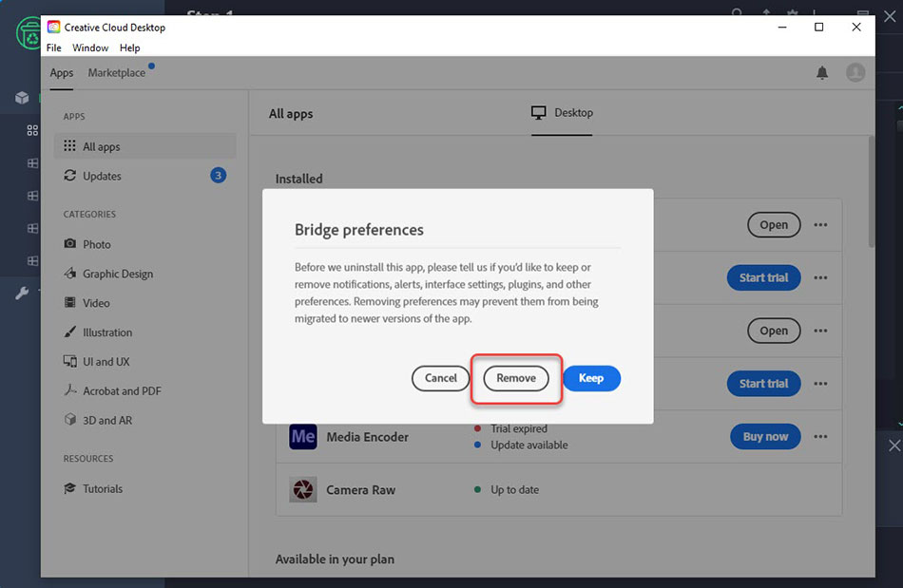Choose the Illustration category brush icon
903x588 pixels.
(69, 332)
